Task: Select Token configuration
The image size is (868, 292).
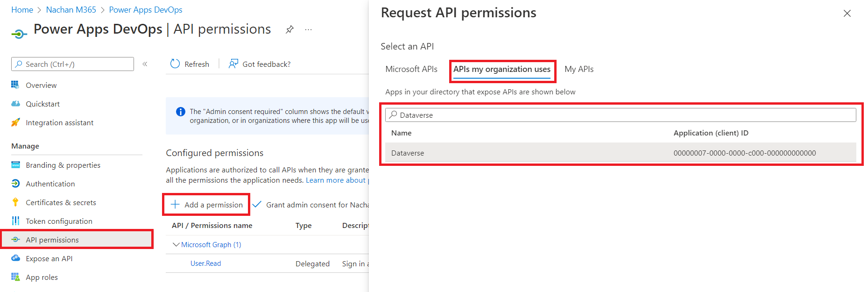Action: pyautogui.click(x=59, y=221)
